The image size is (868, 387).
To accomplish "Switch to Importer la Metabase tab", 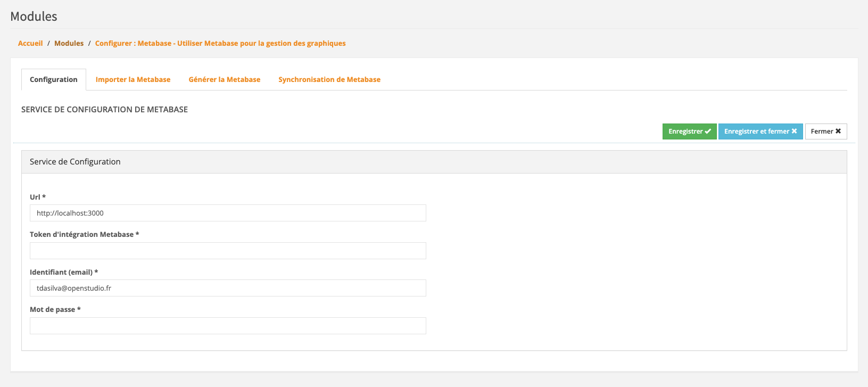I will pos(133,79).
